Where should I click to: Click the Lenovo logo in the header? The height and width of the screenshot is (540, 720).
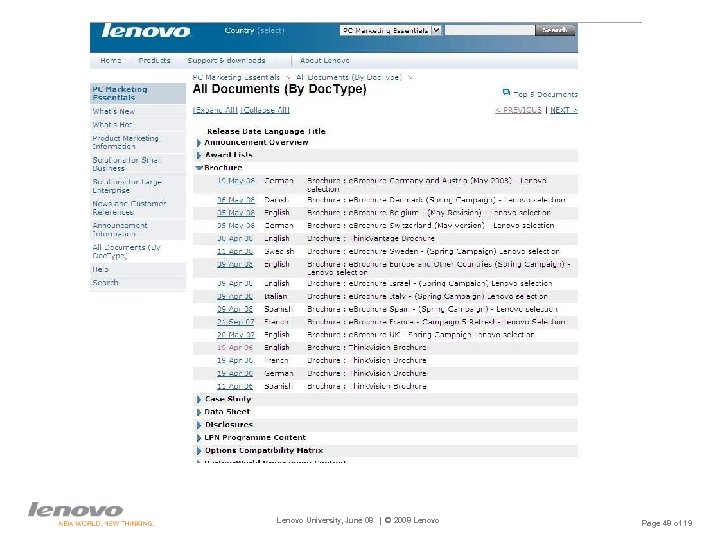point(146,31)
